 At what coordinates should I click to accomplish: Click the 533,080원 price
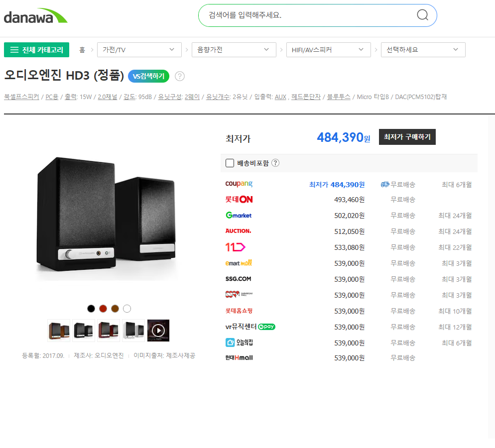click(x=350, y=247)
